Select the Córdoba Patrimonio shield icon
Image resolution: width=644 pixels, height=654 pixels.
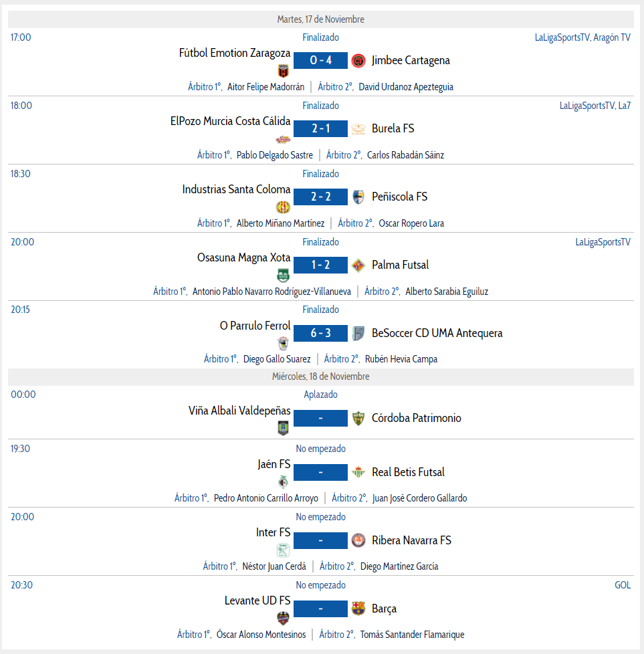coord(358,419)
